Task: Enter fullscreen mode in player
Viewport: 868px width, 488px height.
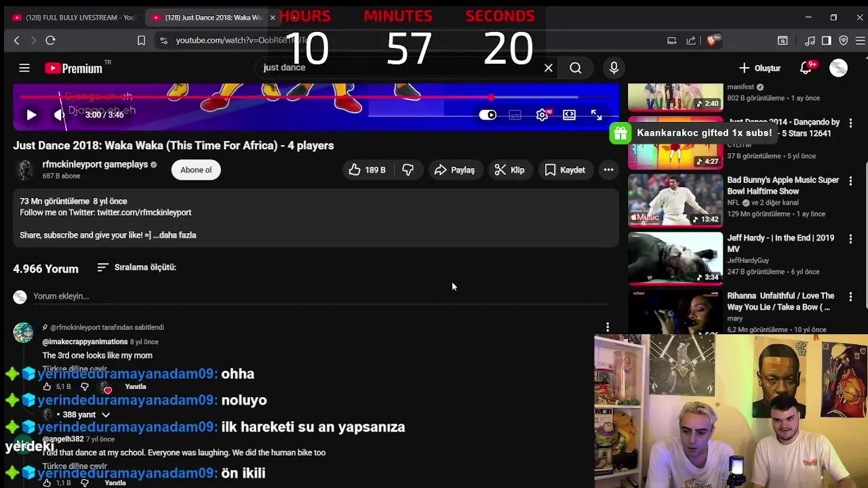Action: [596, 115]
